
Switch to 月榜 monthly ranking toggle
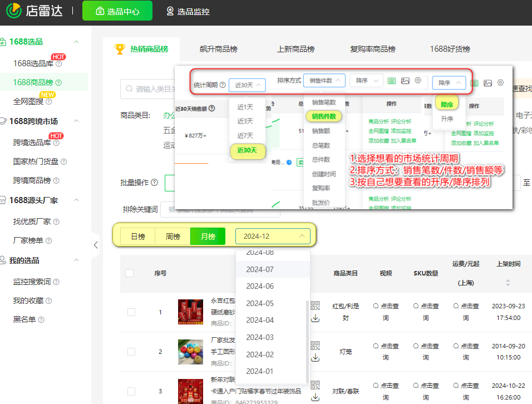click(x=207, y=236)
